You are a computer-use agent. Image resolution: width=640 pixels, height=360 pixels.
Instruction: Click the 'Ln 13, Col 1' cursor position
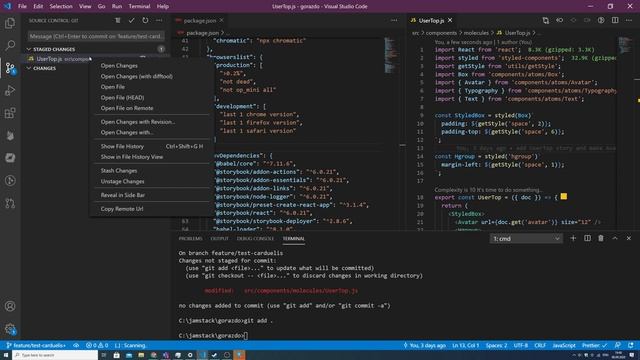(x=466, y=345)
